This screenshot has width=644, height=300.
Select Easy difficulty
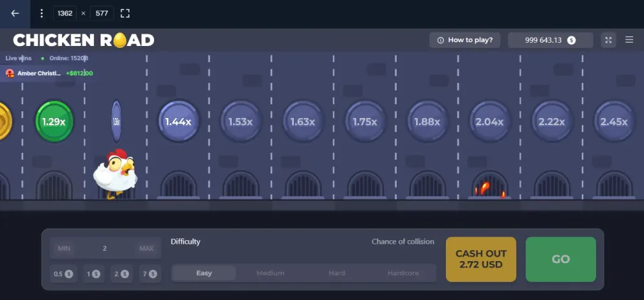204,273
